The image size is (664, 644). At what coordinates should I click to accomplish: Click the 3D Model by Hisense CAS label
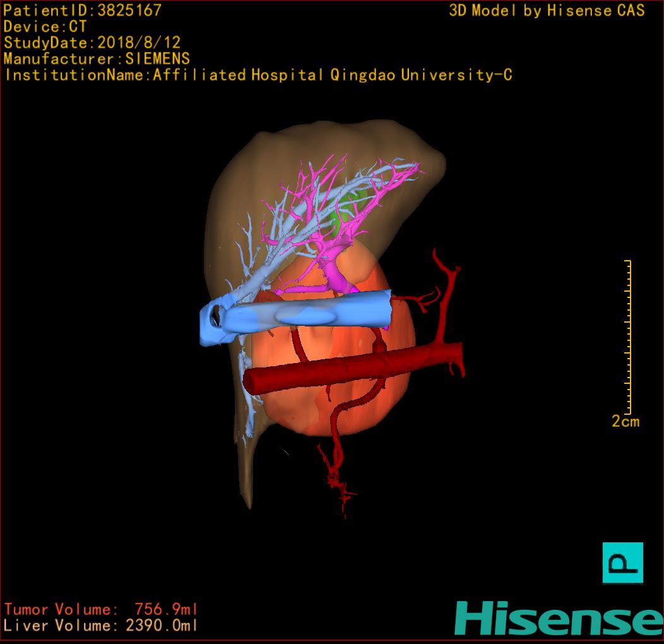point(547,11)
